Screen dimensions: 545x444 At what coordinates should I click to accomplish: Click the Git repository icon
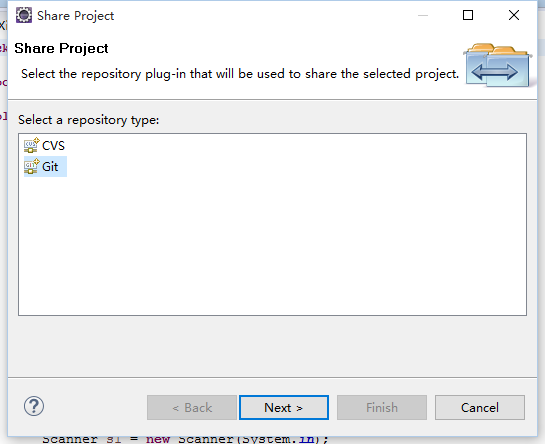click(32, 167)
